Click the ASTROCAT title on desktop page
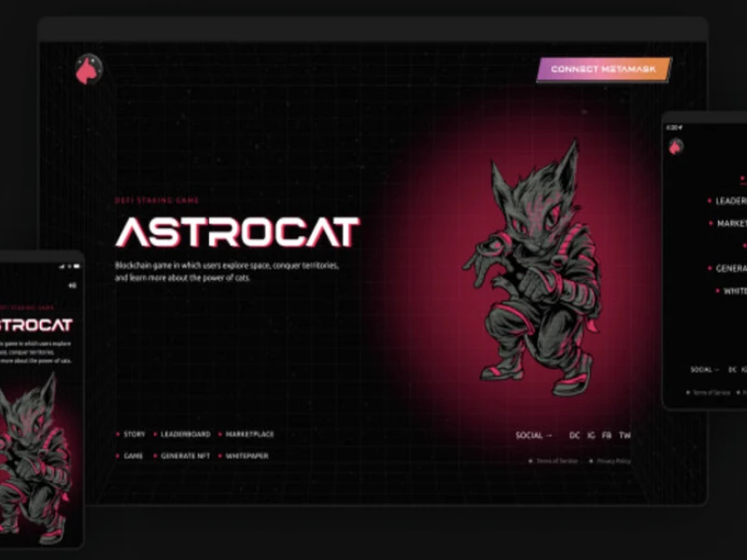Screen dimensions: 747x560 pyautogui.click(x=237, y=231)
